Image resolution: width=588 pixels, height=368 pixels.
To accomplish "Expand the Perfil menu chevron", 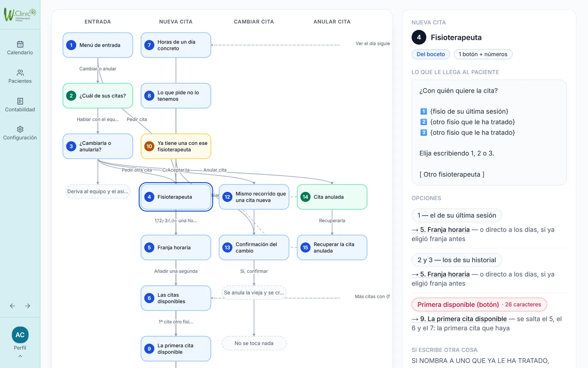I will tap(20, 356).
